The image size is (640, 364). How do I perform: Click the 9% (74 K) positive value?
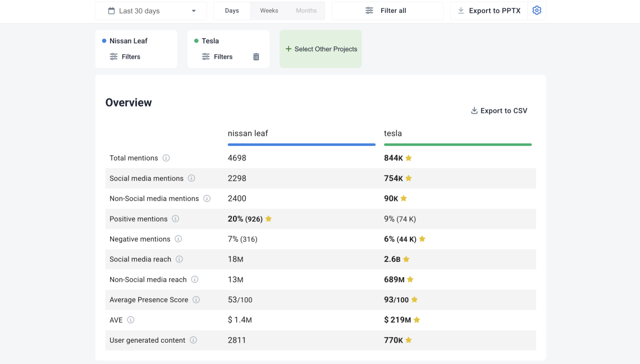(400, 219)
